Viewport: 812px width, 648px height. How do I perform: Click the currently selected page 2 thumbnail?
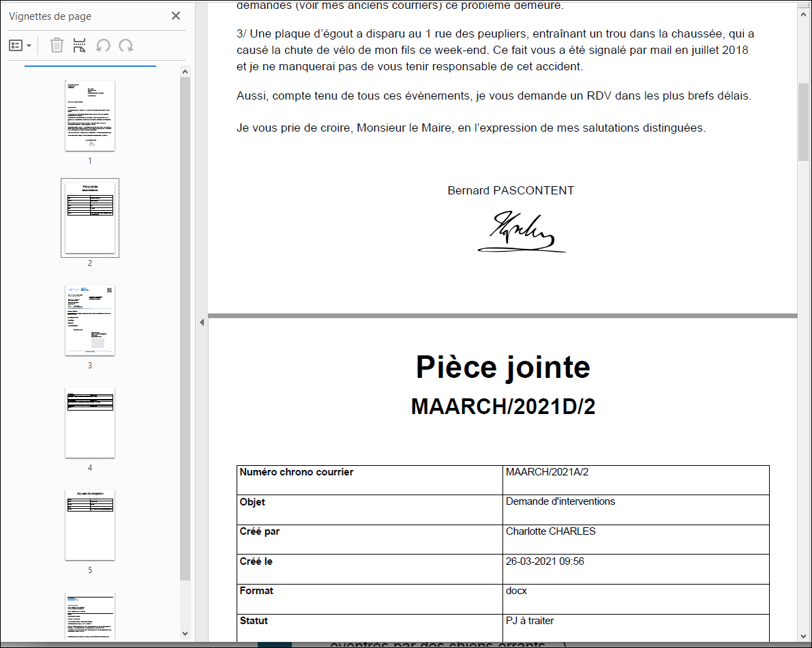[x=90, y=217]
